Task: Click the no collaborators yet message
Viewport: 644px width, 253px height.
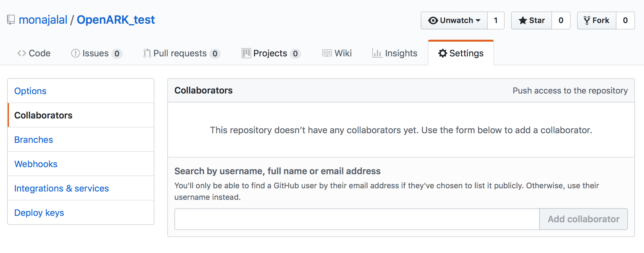Action: [x=401, y=130]
